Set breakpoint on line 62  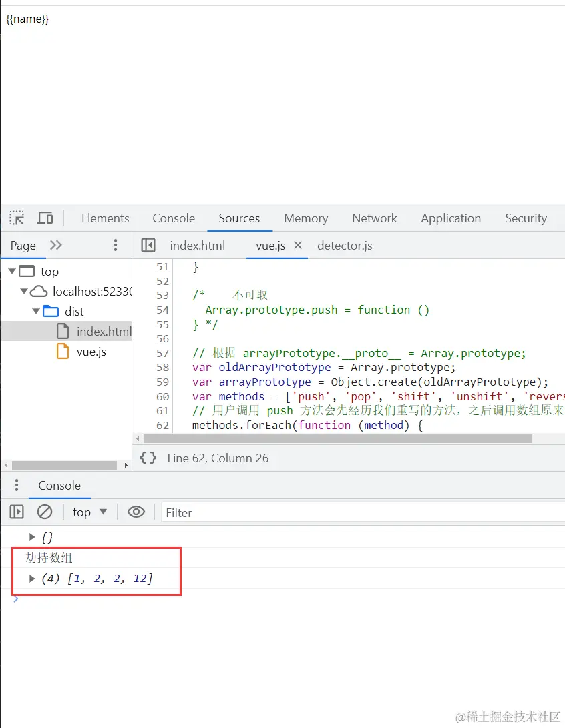click(x=163, y=425)
